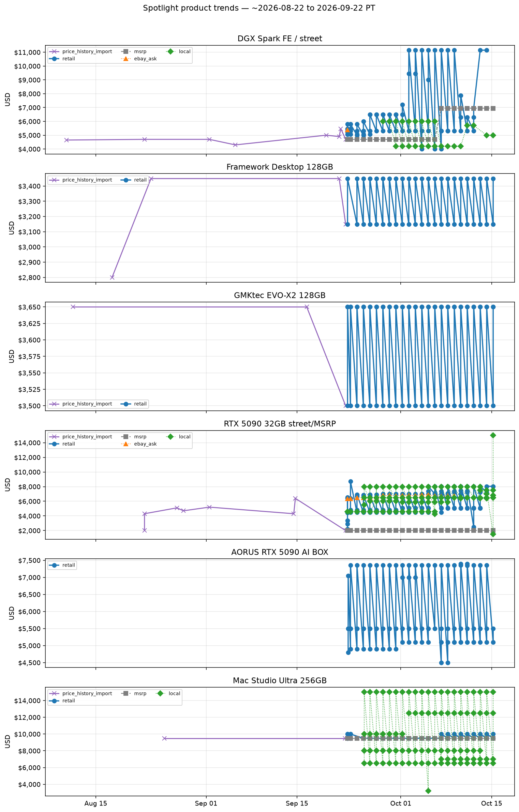519x812 pixels.
Task: Click the "Sep 01" x-axis label
Action: pyautogui.click(x=206, y=803)
